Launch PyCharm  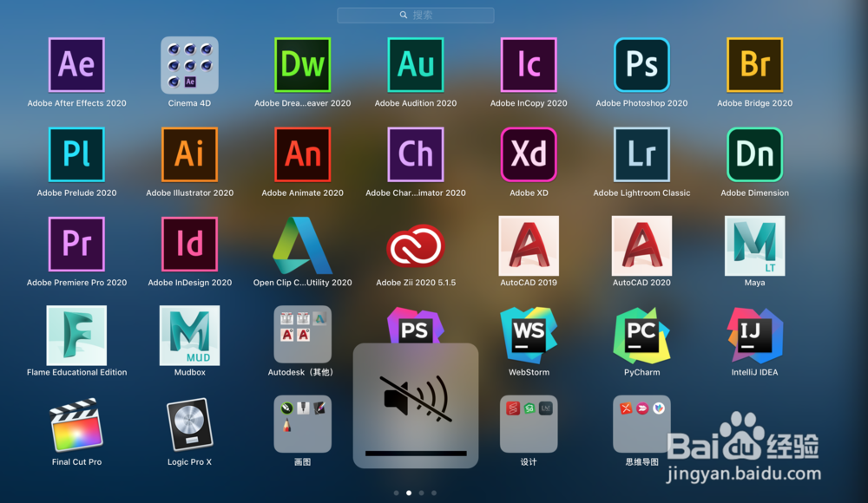[x=641, y=336]
